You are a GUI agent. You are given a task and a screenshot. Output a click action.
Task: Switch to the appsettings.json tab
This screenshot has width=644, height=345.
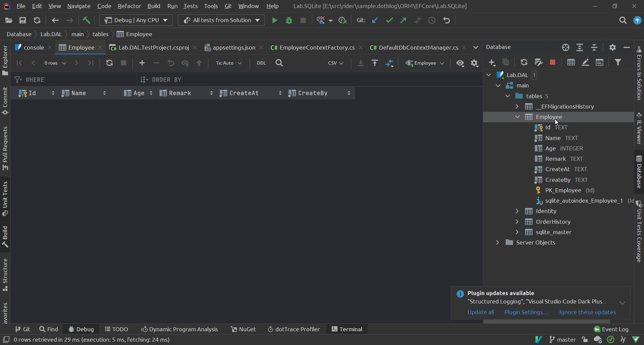click(x=233, y=47)
